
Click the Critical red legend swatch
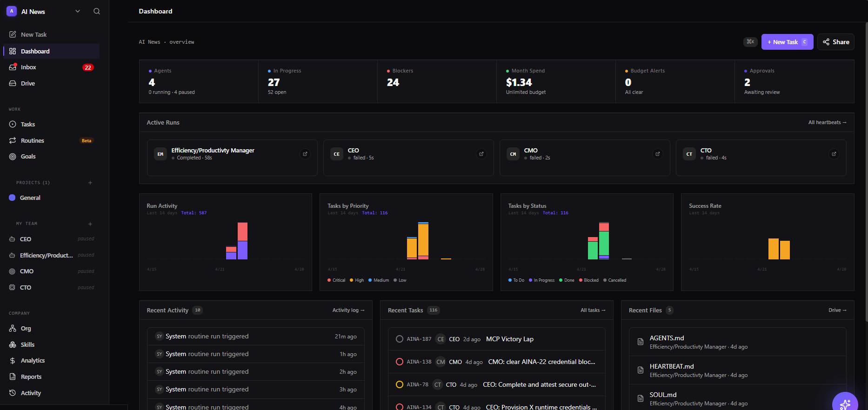329,280
